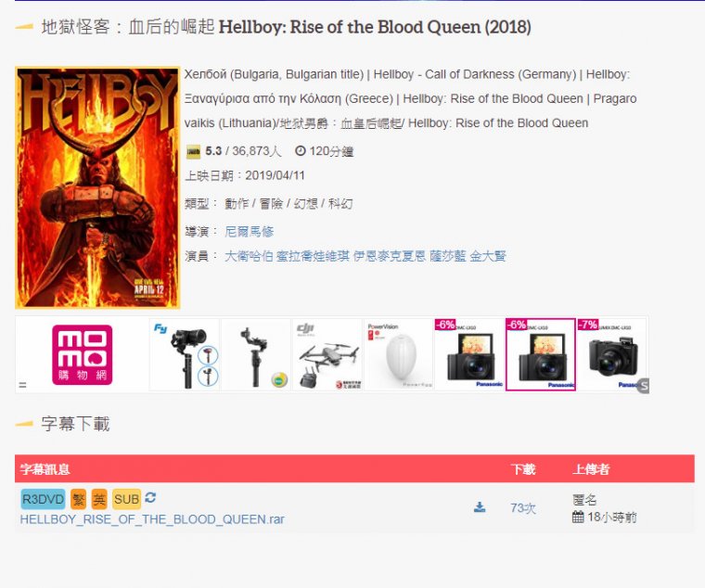
Task: Click the IMDb rating icon
Action: tap(193, 152)
